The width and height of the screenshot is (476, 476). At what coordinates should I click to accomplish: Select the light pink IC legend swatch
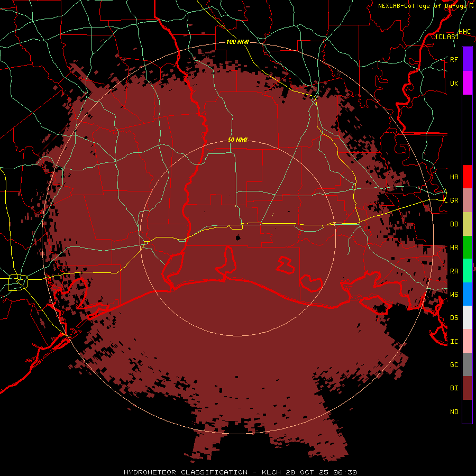click(467, 341)
